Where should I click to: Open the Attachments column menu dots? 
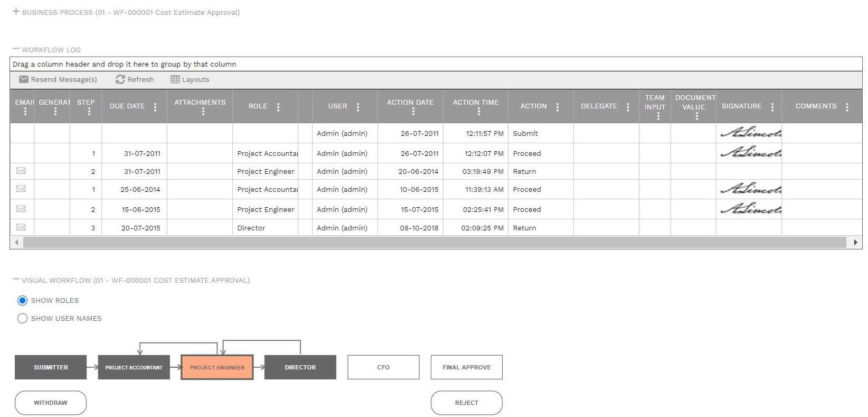pos(203,112)
